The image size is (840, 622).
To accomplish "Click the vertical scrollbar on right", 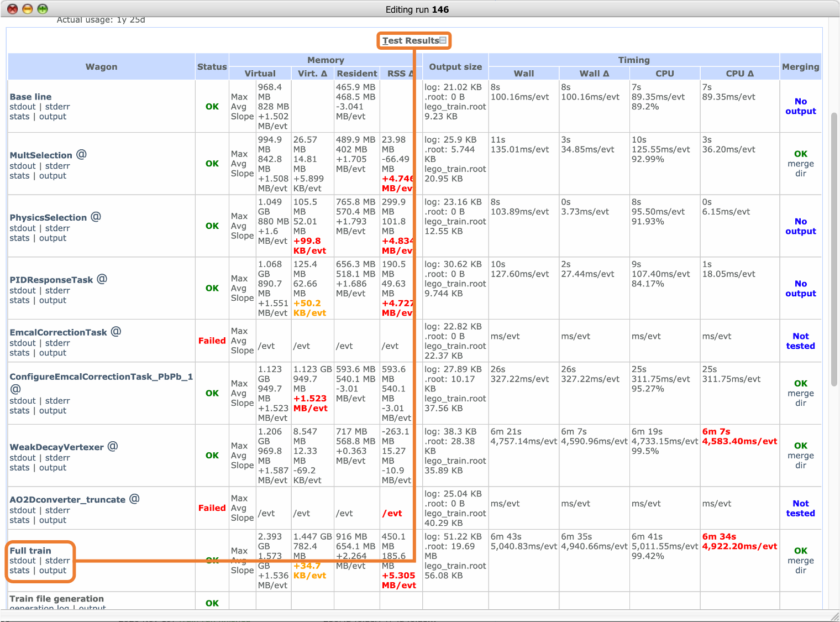I will click(834, 249).
